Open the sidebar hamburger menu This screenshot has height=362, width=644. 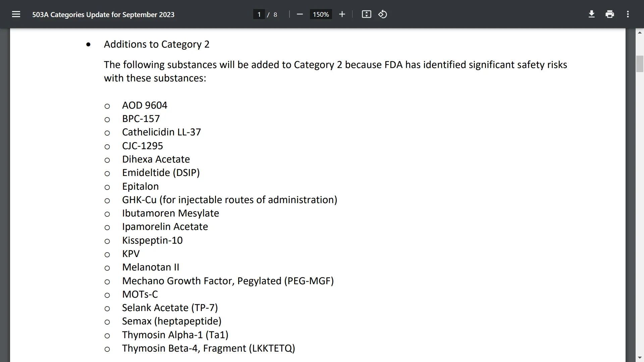(x=16, y=14)
